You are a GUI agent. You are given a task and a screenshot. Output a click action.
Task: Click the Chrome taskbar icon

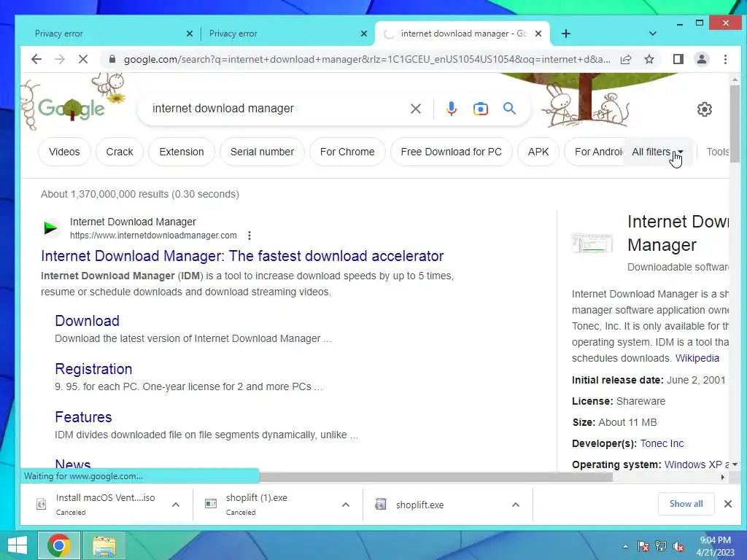(58, 545)
